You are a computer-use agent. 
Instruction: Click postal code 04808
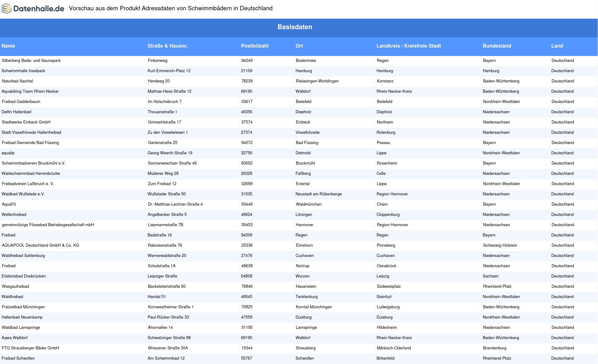click(247, 276)
